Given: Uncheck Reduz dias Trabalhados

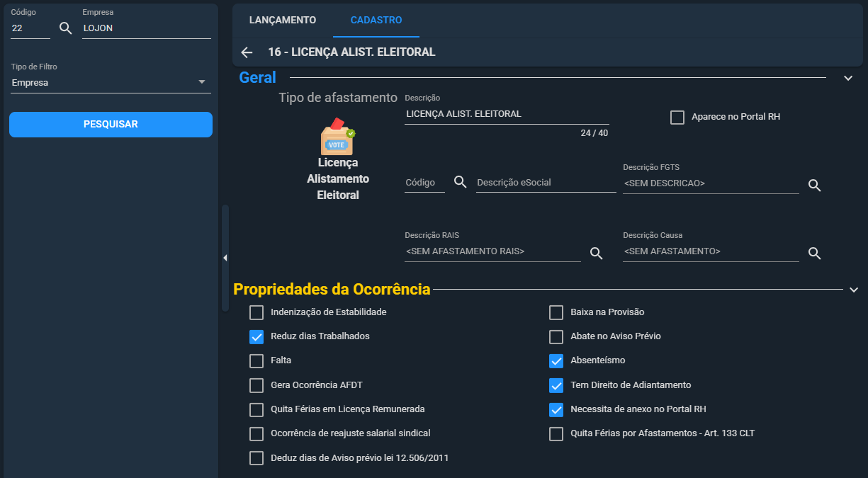Looking at the screenshot, I should click(257, 336).
